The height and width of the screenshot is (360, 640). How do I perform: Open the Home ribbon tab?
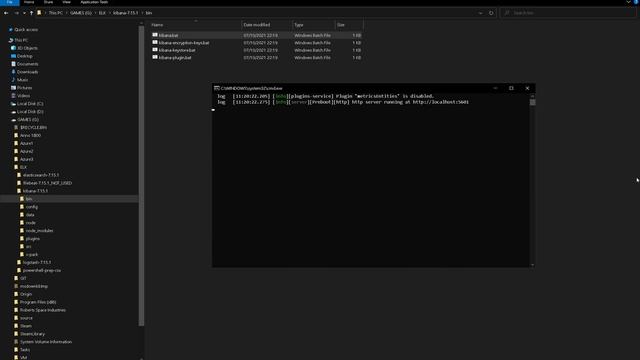click(29, 2)
